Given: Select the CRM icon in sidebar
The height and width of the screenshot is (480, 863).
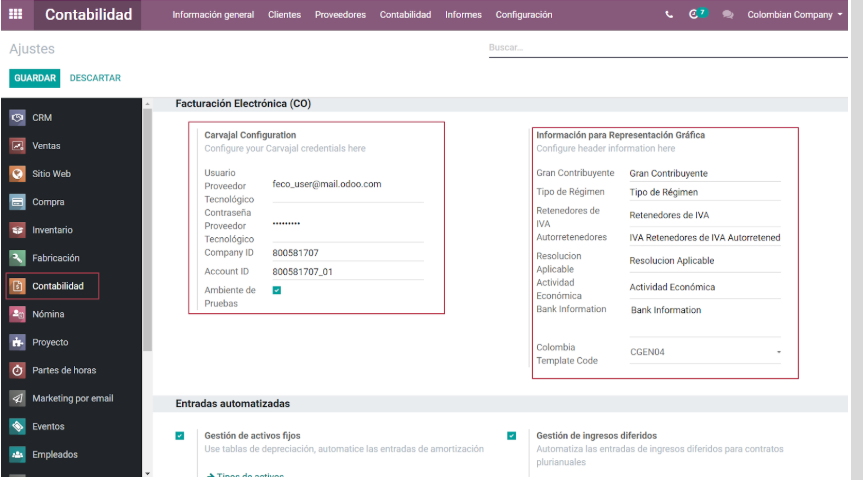Looking at the screenshot, I should [x=18, y=117].
